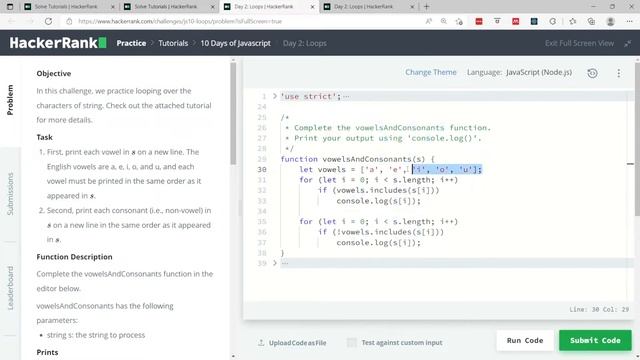
Task: Click the Prints heading
Action: pyautogui.click(x=47, y=352)
